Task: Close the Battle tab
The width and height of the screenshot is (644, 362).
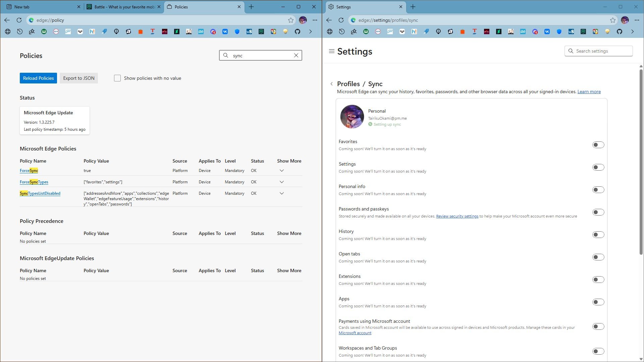Action: coord(159,7)
